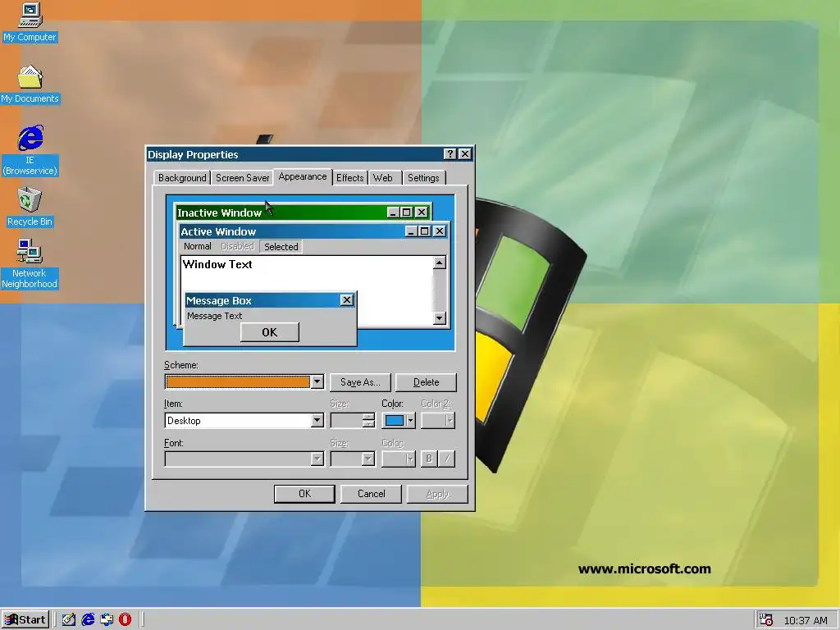
Task: Click the Font name dropdown
Action: pyautogui.click(x=244, y=459)
